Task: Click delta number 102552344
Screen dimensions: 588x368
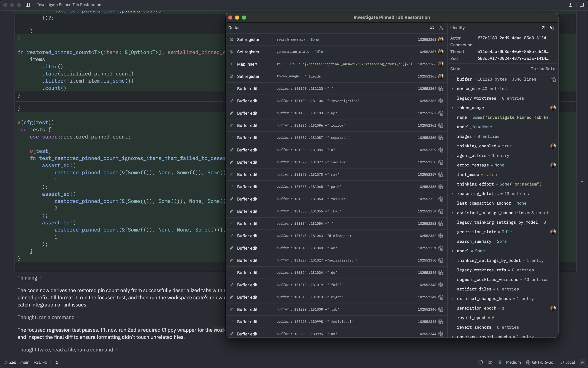Action: coord(427,334)
